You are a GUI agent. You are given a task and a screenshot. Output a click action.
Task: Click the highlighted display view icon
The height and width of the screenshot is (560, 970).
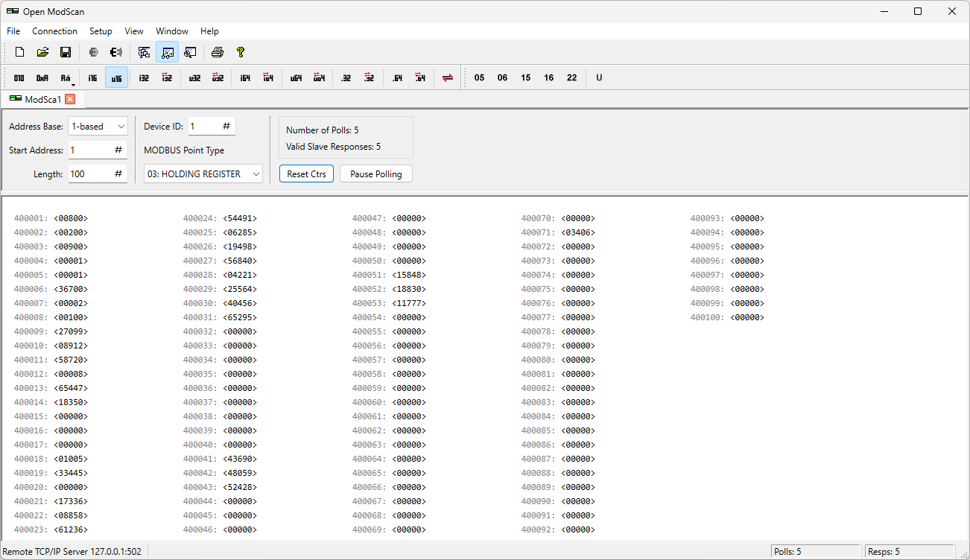pos(167,52)
